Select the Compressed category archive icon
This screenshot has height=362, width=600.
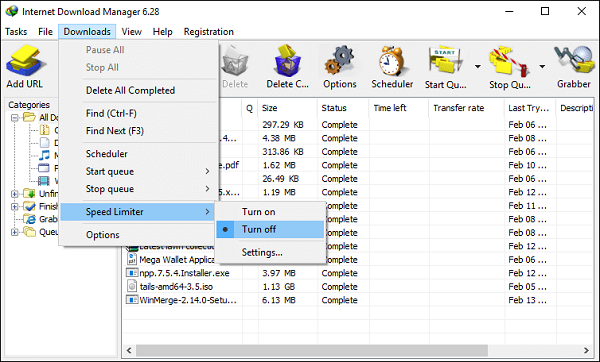45,130
